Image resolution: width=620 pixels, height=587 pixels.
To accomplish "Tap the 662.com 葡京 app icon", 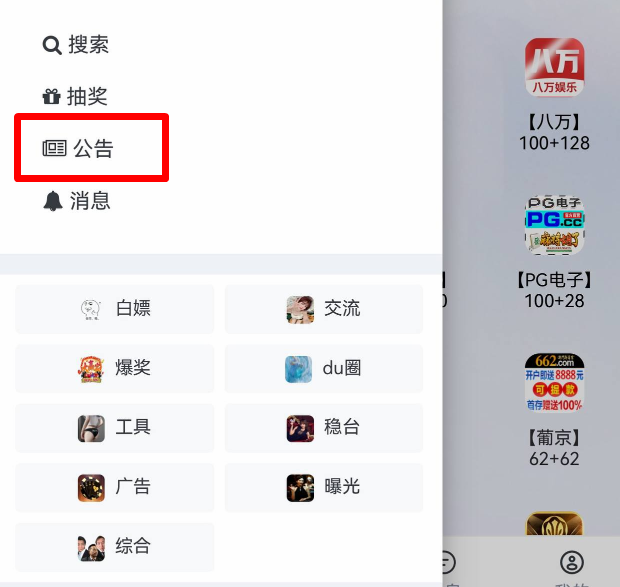I will pyautogui.click(x=554, y=383).
